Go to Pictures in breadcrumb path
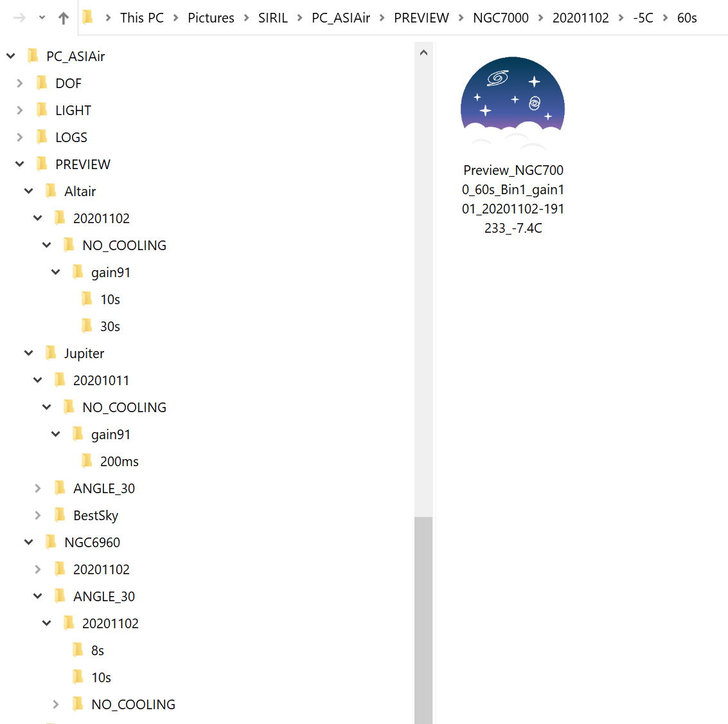This screenshot has height=724, width=728. click(x=211, y=17)
